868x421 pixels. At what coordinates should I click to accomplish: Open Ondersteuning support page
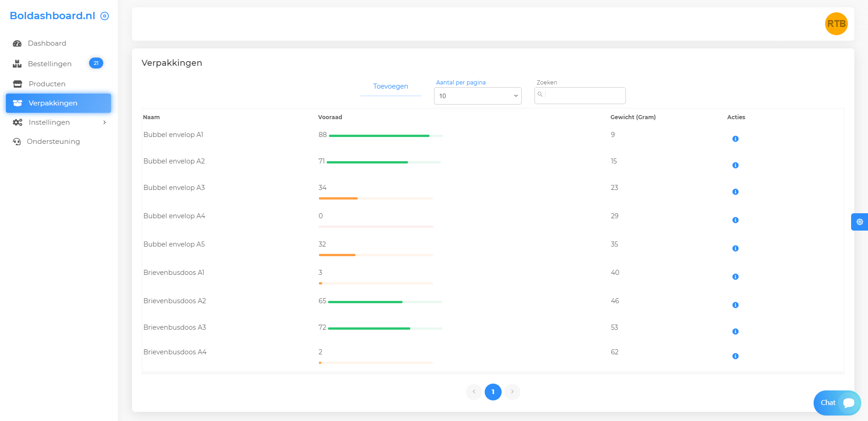click(53, 142)
